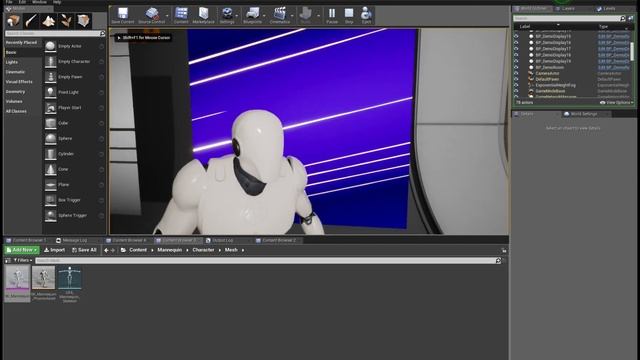This screenshot has height=360, width=640.
Task: Select Place mode in Modes panel
Action: point(13,20)
